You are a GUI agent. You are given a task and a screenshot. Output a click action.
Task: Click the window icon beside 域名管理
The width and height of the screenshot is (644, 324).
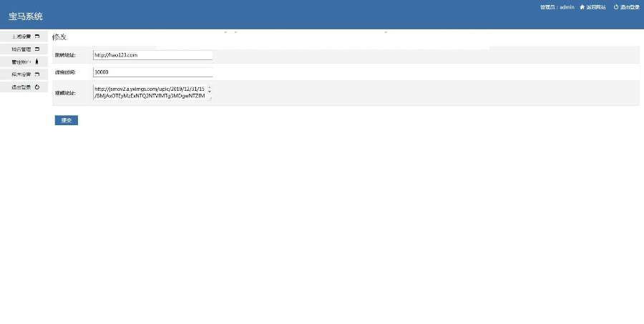tap(37, 49)
